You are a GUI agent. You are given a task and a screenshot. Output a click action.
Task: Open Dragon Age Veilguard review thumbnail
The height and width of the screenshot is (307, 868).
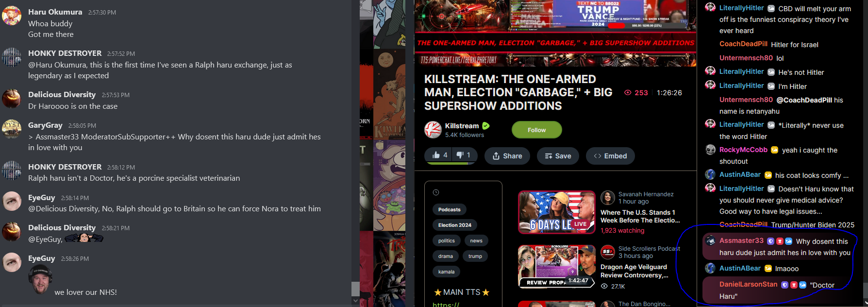557,267
